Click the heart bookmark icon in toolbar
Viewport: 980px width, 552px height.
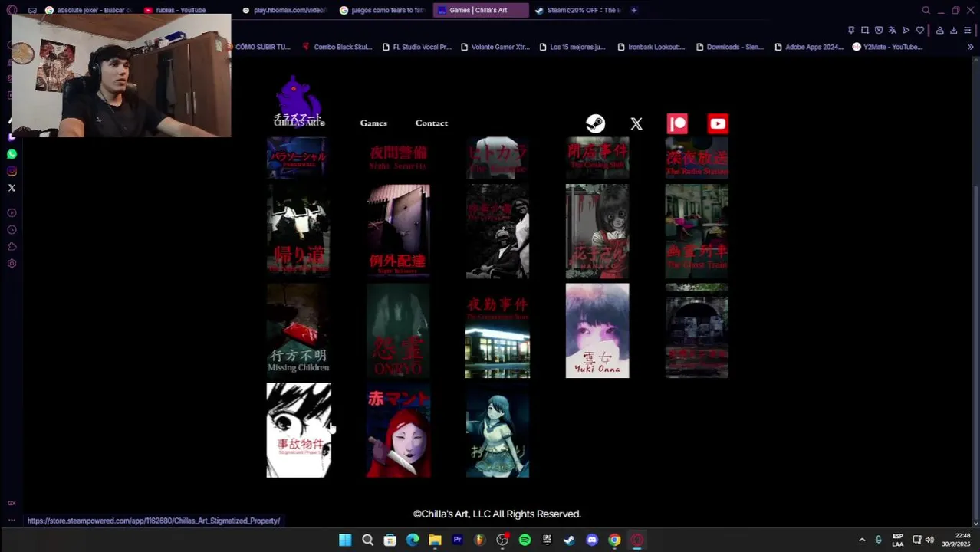point(920,30)
